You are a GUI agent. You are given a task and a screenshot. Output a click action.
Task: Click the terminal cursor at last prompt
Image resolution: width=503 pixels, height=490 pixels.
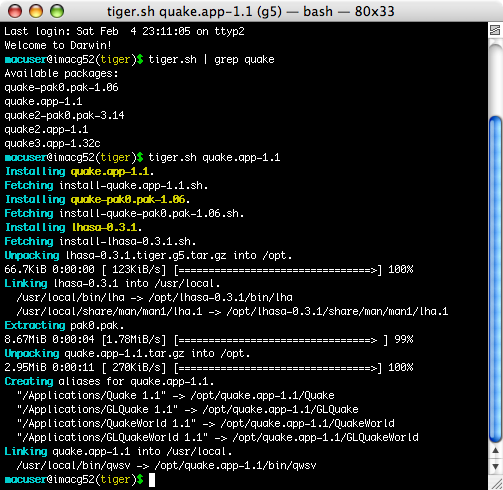coord(152,480)
